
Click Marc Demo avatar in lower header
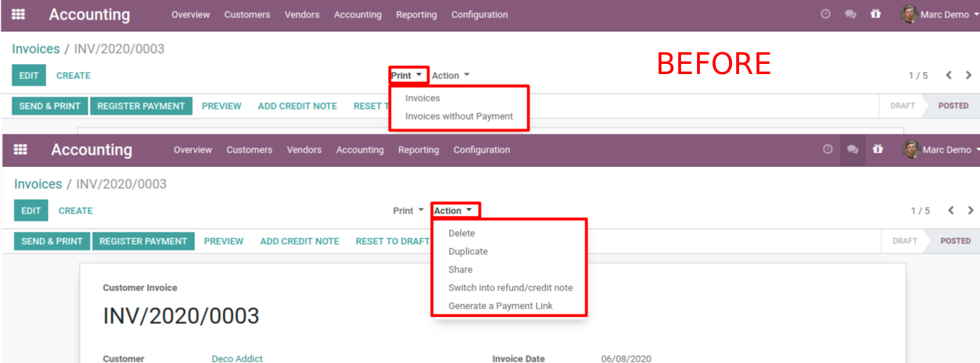coord(911,150)
